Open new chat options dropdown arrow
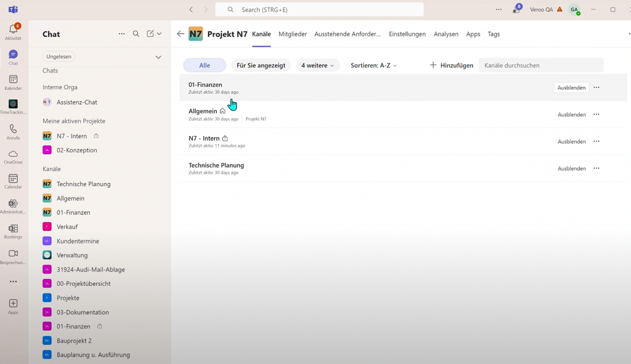631x364 pixels. click(x=160, y=34)
